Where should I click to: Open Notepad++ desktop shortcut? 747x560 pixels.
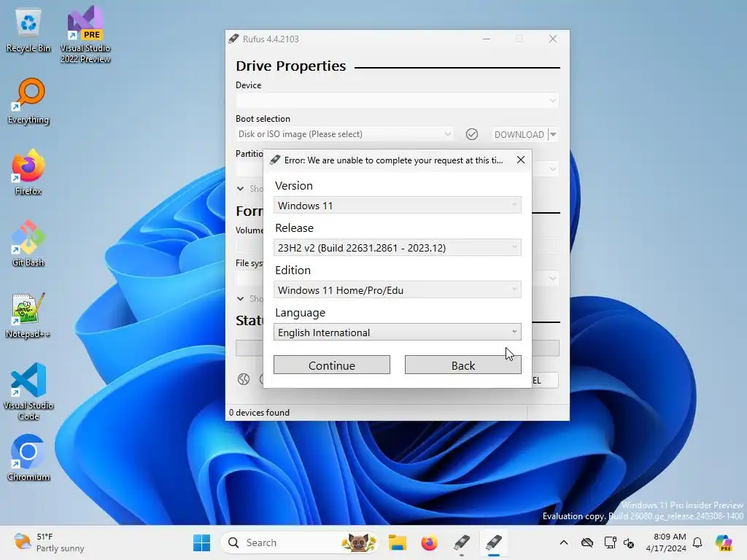[x=28, y=315]
